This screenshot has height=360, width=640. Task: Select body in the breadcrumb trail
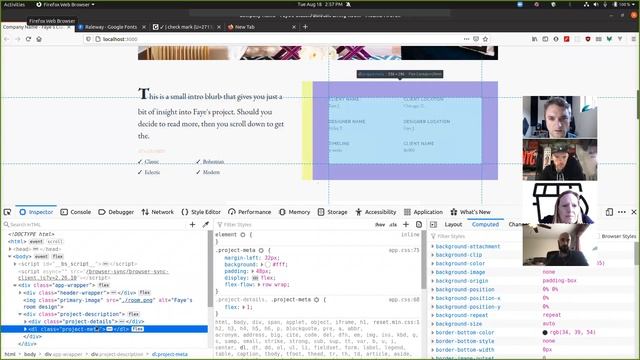(30, 354)
